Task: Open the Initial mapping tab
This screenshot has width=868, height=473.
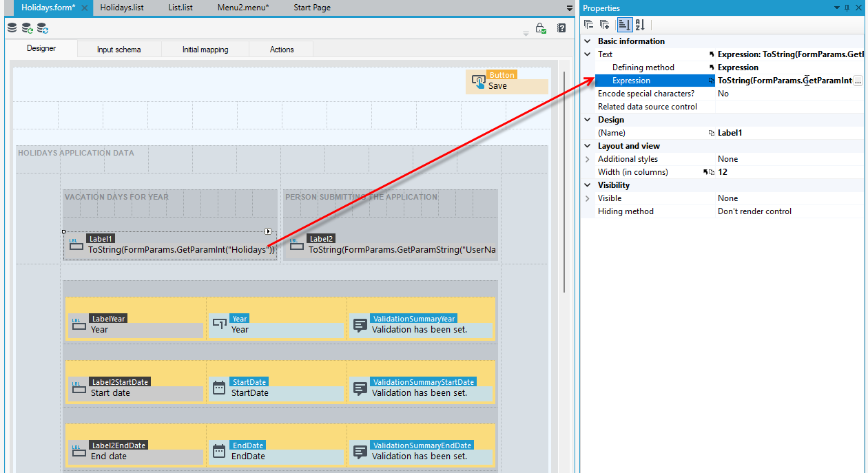Action: [205, 50]
